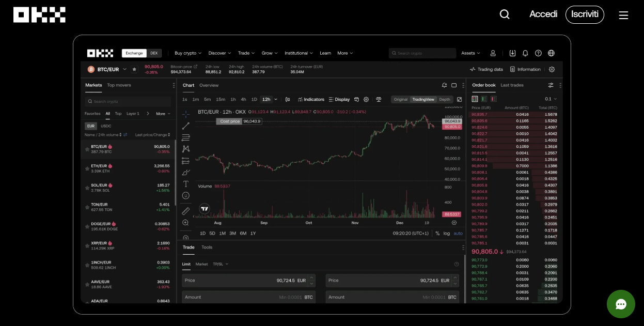644x326 pixels.
Task: Select the ruler measure tool on chart
Action: coord(186,211)
